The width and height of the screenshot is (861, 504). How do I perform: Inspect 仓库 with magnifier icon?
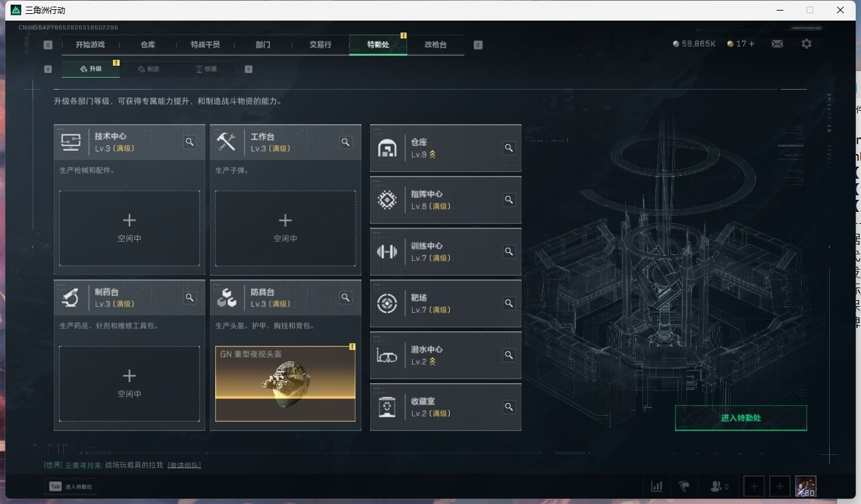509,148
